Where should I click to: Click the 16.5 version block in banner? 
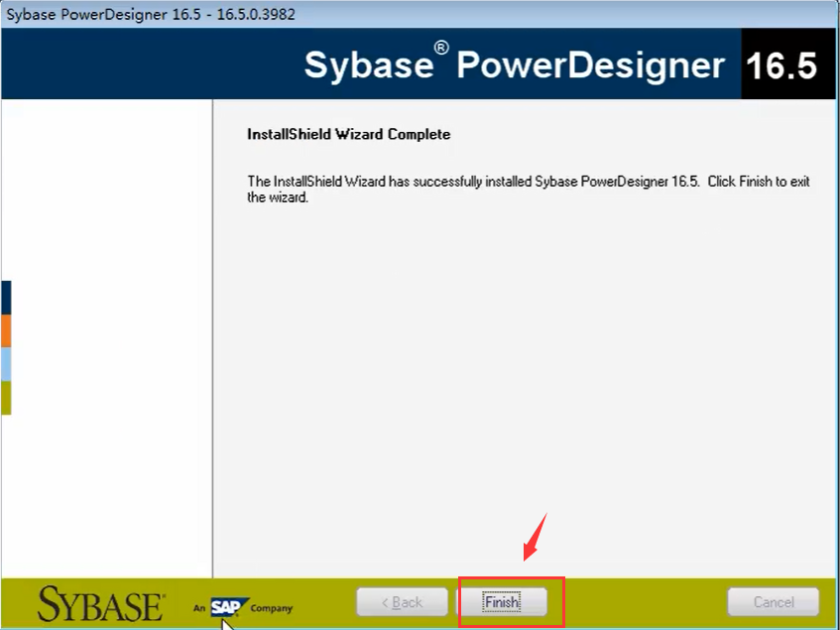click(788, 63)
